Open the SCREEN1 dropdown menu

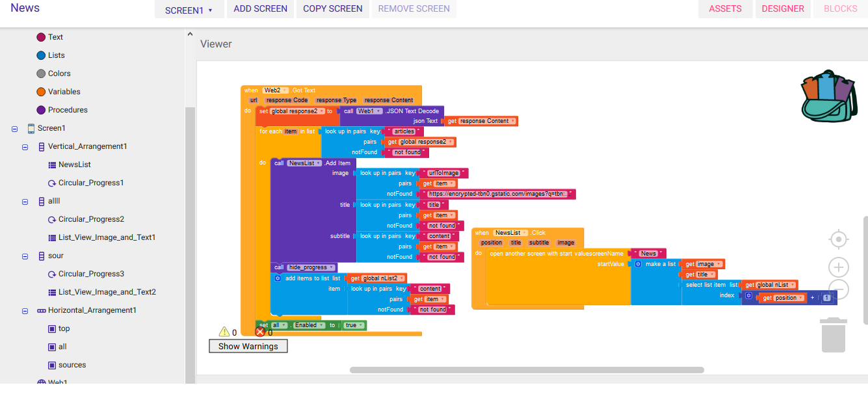189,10
